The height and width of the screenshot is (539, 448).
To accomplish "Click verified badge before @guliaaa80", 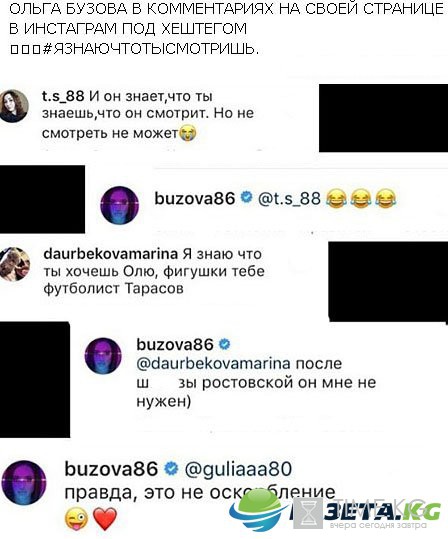I will 171,468.
